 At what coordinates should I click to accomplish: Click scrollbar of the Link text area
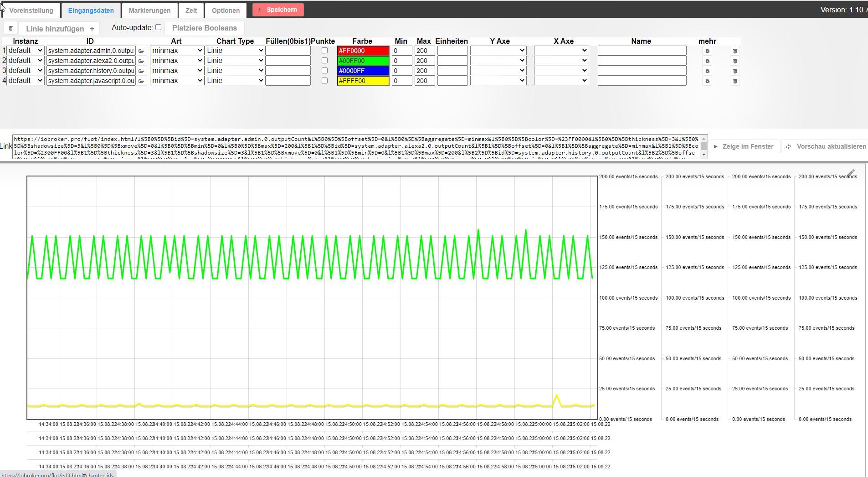[704, 146]
